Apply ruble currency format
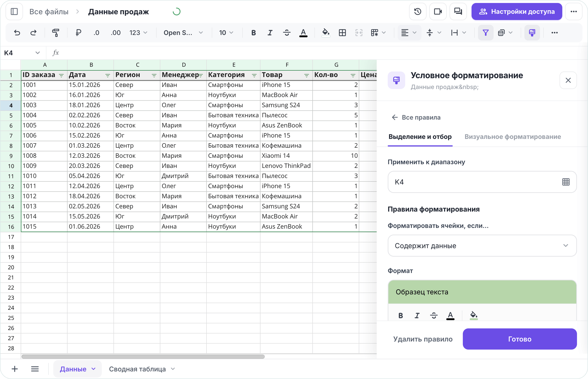Screen dimensions: 588x379 tap(78, 33)
